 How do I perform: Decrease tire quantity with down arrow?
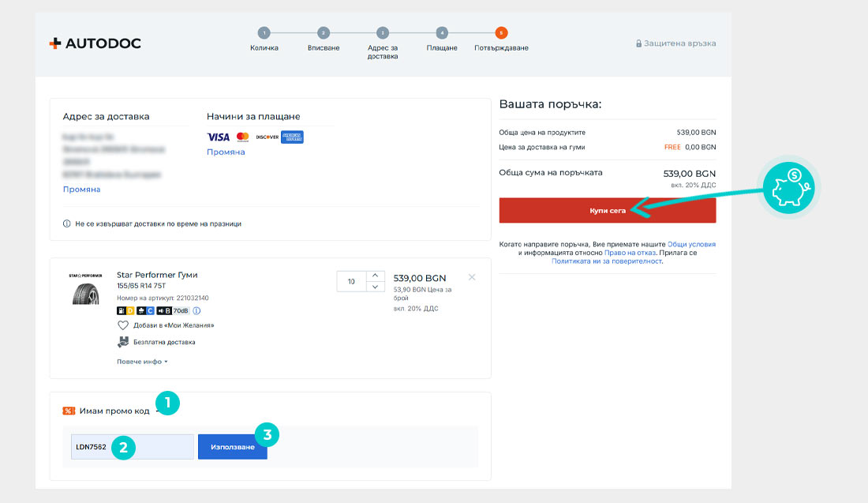(376, 287)
